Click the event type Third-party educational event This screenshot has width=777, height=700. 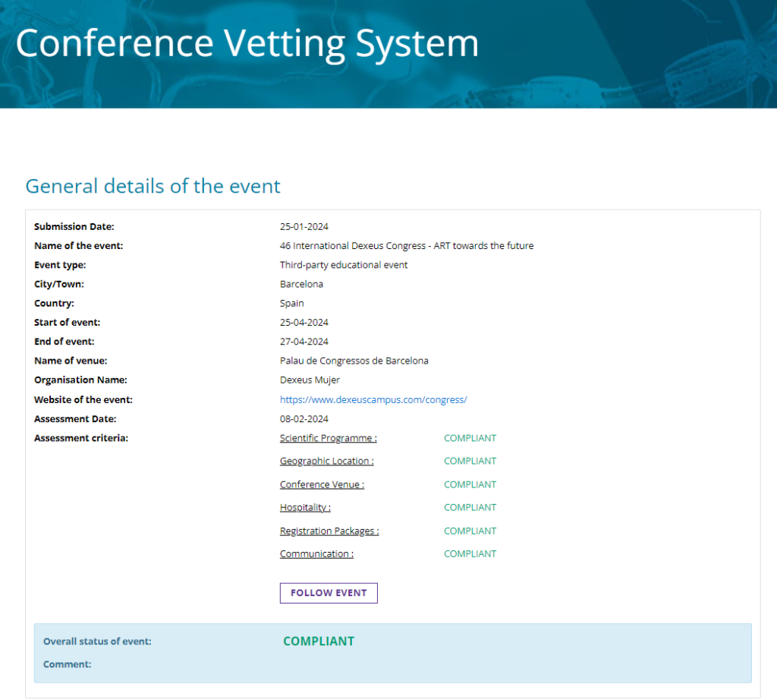(x=344, y=265)
